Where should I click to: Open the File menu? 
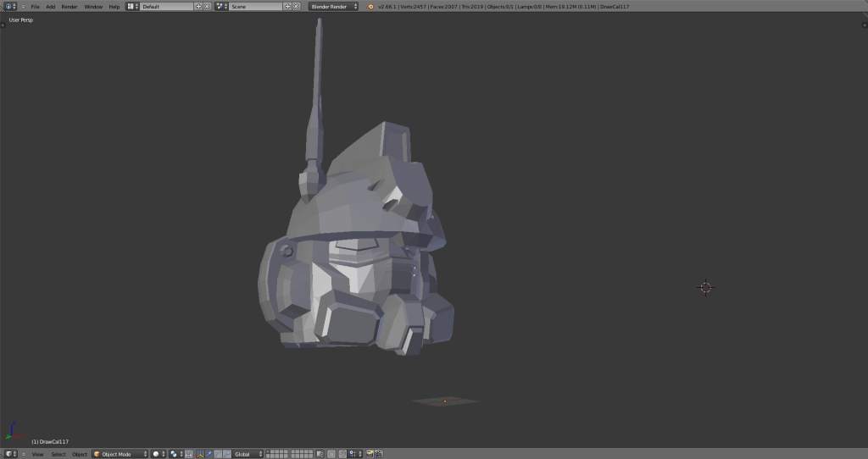pyautogui.click(x=36, y=6)
